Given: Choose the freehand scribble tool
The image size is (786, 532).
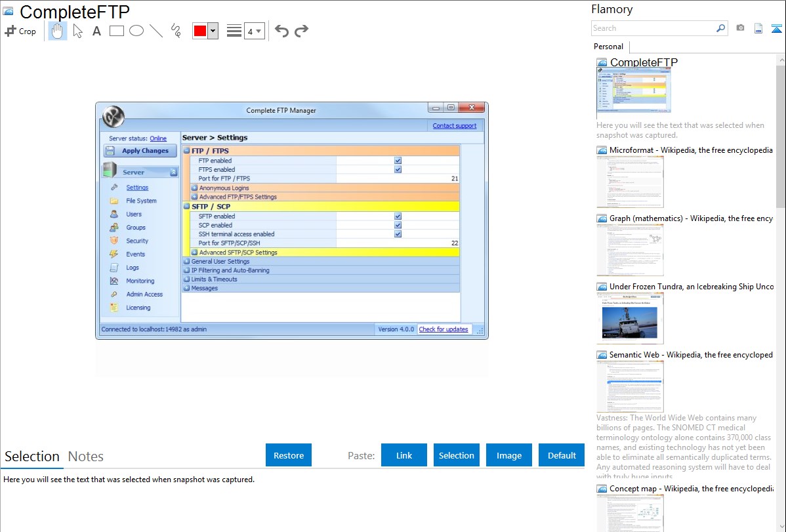Looking at the screenshot, I should point(176,31).
